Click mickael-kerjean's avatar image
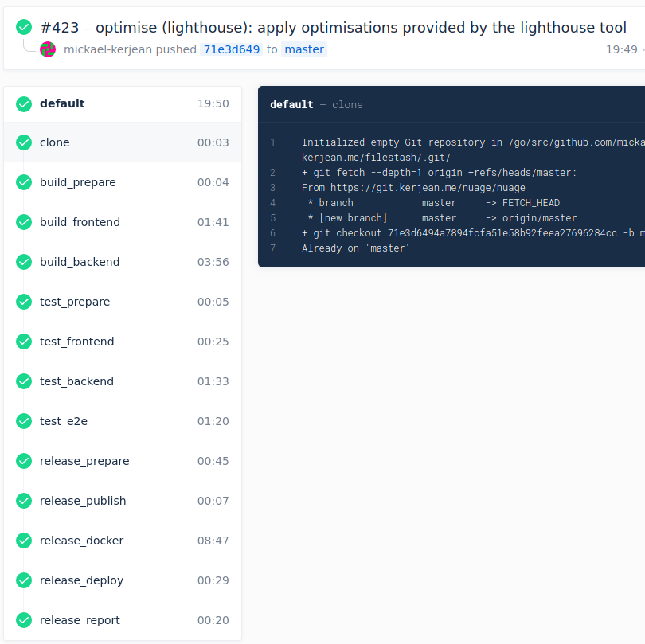Screen dimensions: 645x644 point(47,49)
